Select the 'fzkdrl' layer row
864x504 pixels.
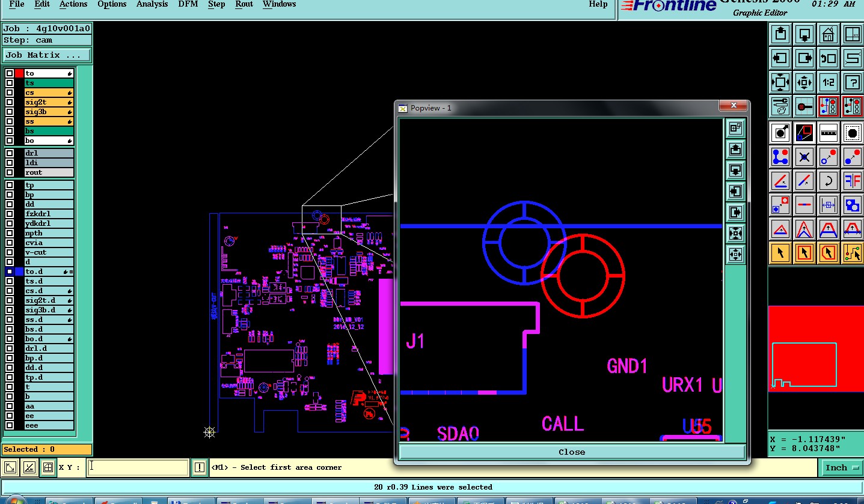coord(49,214)
